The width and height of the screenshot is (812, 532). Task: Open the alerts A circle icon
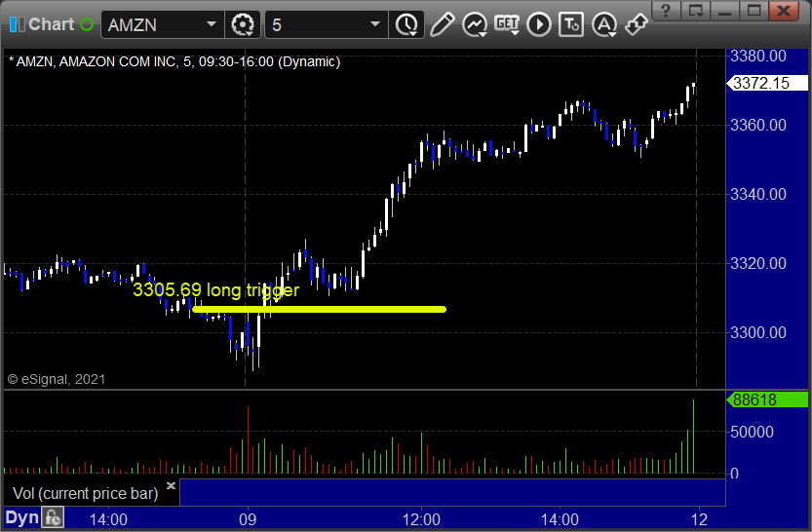pyautogui.click(x=603, y=24)
